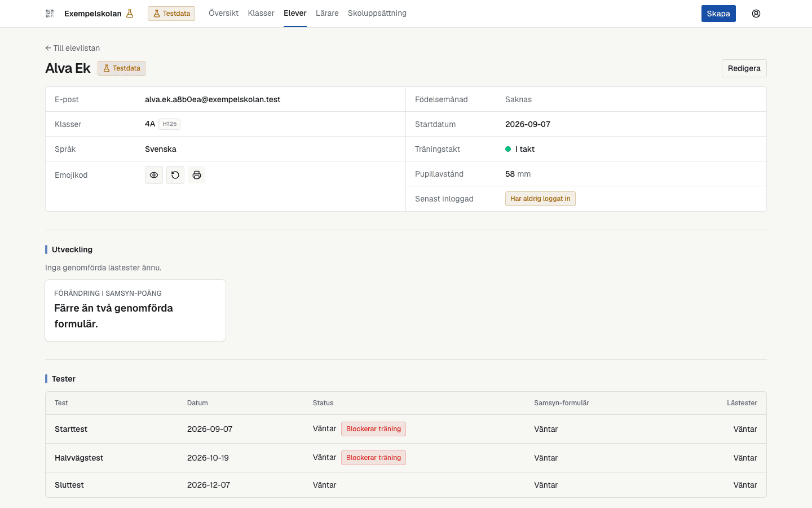Click the Samsyn-formulär column header

[x=562, y=403]
